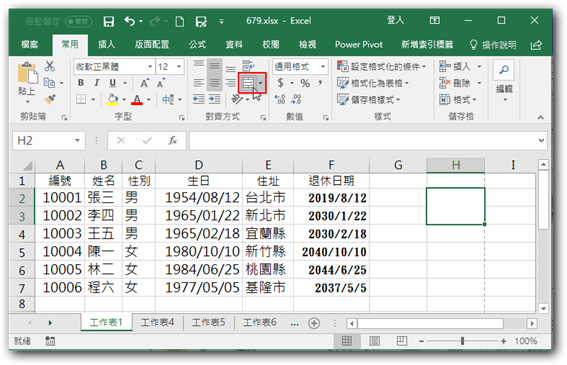The image size is (567, 365).
Task: Click the Editing group button
Action: pos(504,82)
